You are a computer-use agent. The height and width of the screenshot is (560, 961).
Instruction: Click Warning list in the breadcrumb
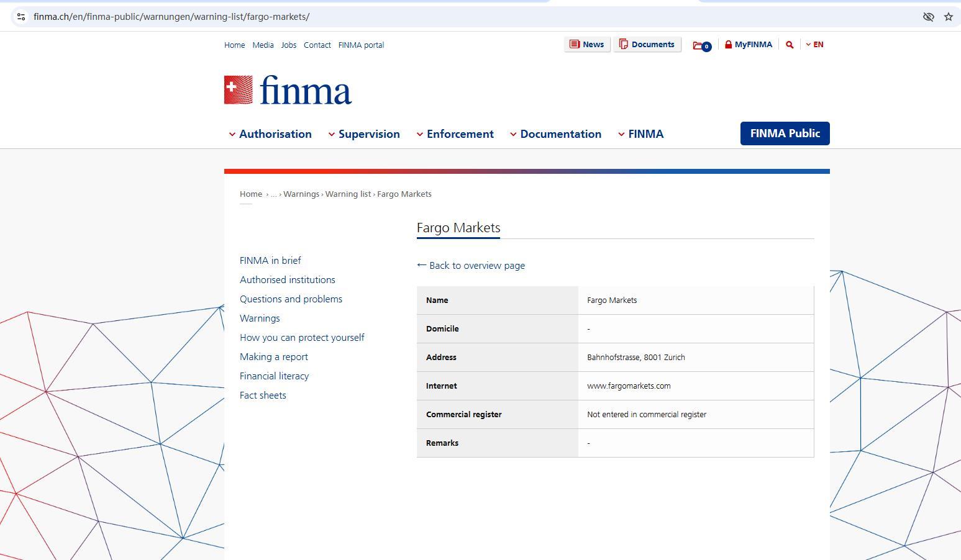(348, 194)
